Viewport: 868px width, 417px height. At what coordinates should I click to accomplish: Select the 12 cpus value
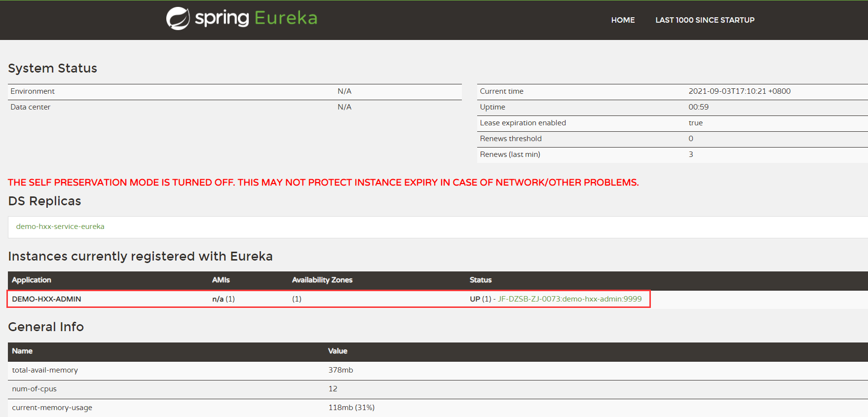333,389
